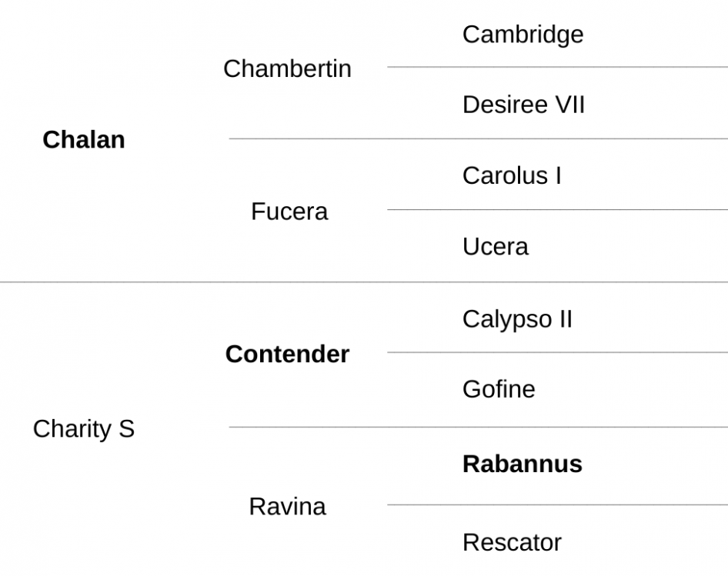Click the Calypso II name
Viewport: 728px width, 576px height.
[x=517, y=319]
